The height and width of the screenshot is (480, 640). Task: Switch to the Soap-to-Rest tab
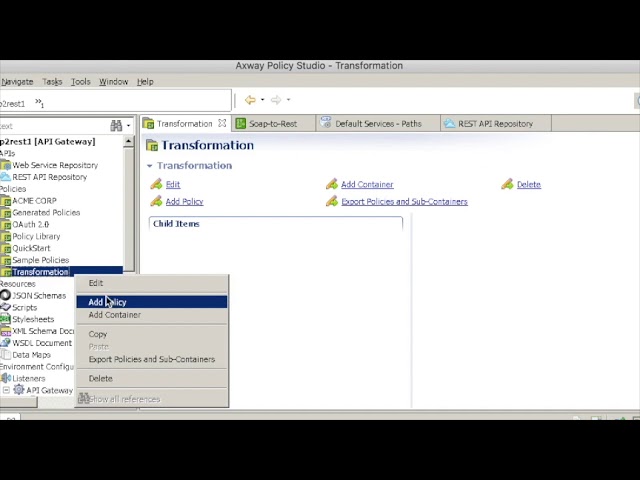[273, 124]
